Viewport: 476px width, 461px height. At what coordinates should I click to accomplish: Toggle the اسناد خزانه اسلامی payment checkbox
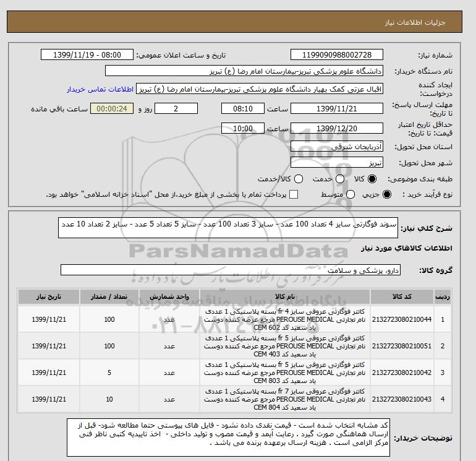coord(294,194)
